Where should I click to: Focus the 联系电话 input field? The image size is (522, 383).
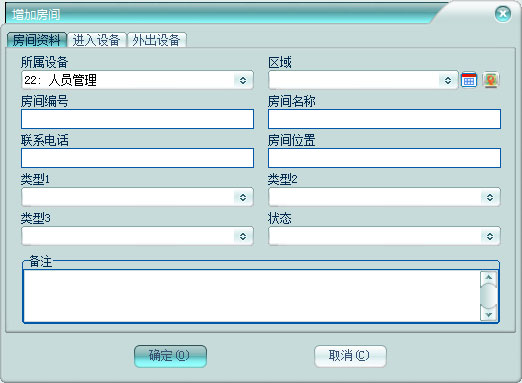(x=137, y=158)
